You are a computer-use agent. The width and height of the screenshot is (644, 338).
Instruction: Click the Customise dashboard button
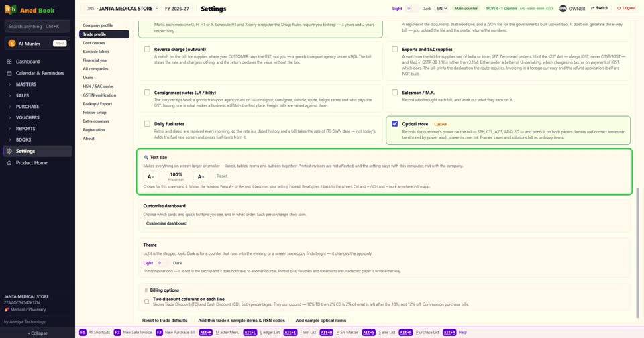(x=166, y=223)
